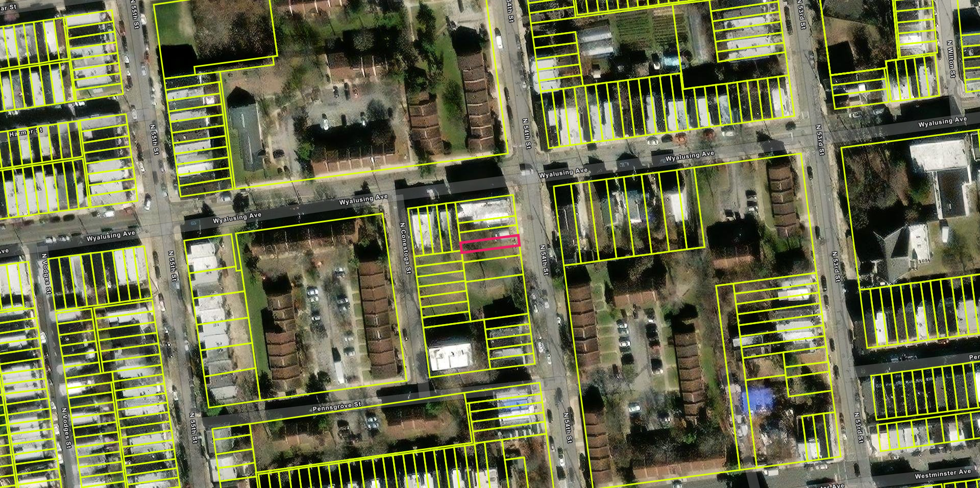Select the large blue tarp-covered lot
980x488 pixels.
tap(759, 399)
